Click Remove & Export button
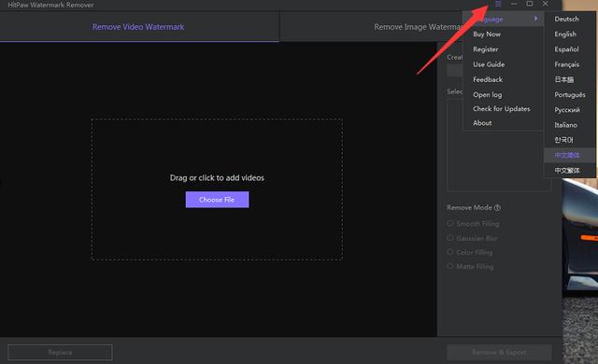 pyautogui.click(x=499, y=352)
